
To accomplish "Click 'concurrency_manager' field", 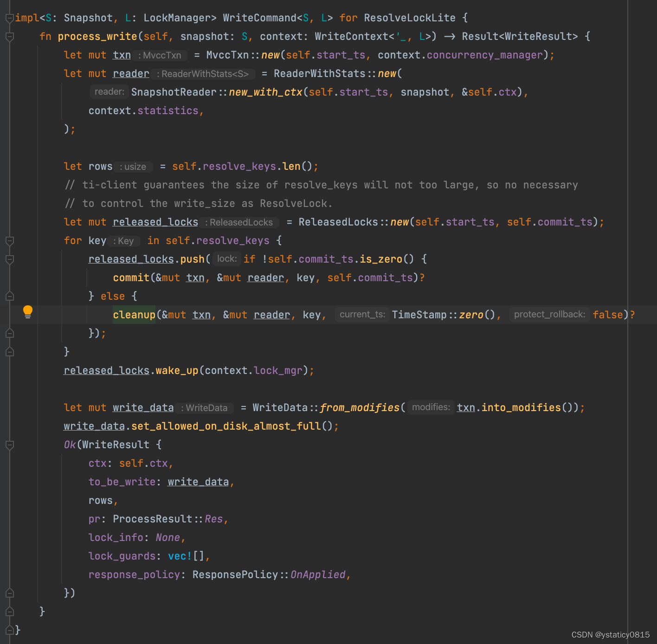I will pos(485,55).
